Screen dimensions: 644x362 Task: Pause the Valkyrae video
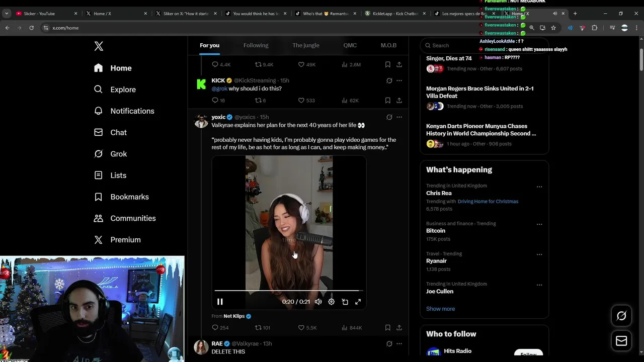tap(220, 302)
